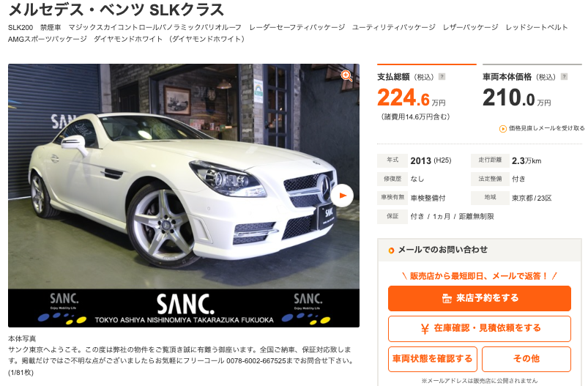Open help icon beside 支払総額 label
This screenshot has width=588, height=386.
[x=442, y=77]
